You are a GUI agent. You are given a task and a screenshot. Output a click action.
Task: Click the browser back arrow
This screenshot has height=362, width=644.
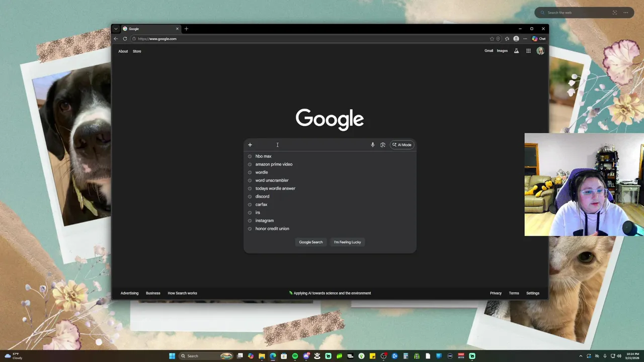tap(116, 39)
